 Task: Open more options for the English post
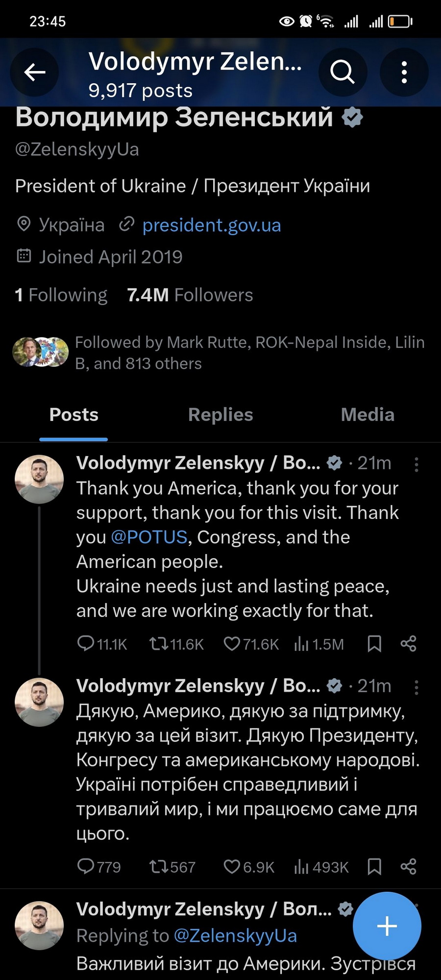[x=416, y=464]
